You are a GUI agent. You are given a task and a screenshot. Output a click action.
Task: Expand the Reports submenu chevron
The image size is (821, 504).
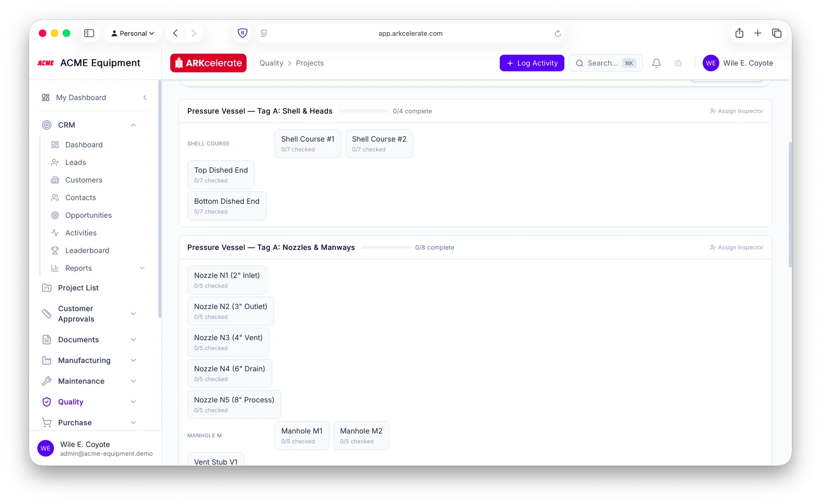pyautogui.click(x=142, y=268)
